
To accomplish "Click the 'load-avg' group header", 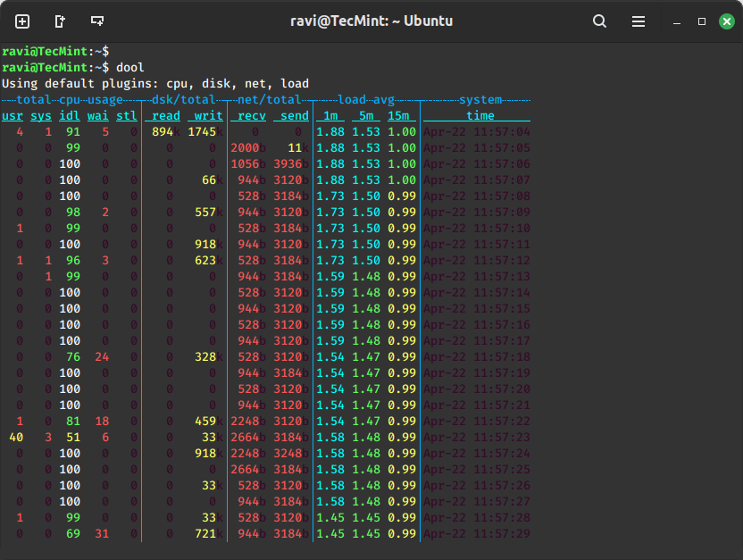I will [366, 99].
